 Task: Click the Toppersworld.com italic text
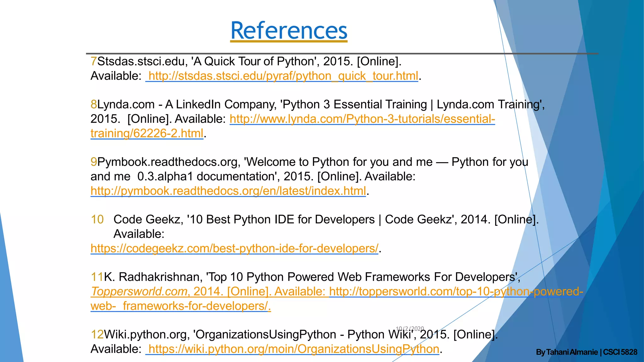pyautogui.click(x=139, y=291)
